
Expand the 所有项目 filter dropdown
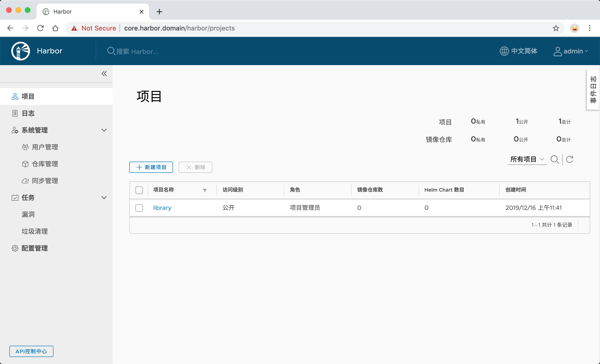tap(527, 159)
